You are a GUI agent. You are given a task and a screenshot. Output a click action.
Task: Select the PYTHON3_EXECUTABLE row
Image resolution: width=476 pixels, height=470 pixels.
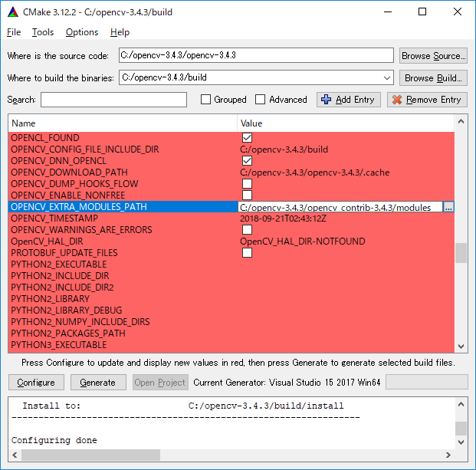click(231, 345)
